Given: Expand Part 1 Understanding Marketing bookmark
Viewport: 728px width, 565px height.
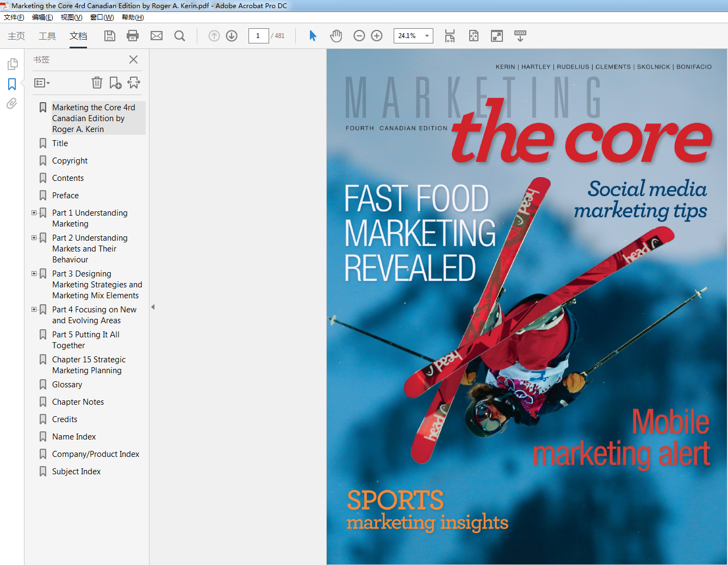Looking at the screenshot, I should [x=34, y=213].
